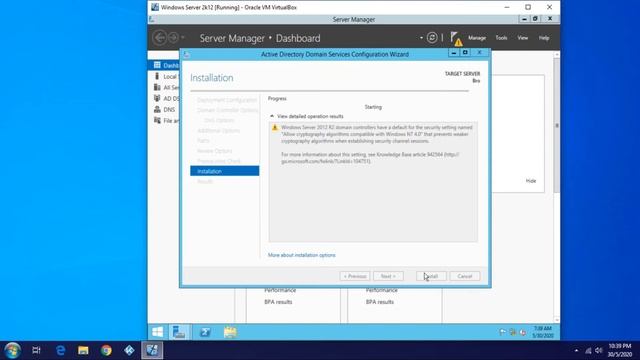Open More about installation options link
This screenshot has width=640, height=360.
point(302,255)
